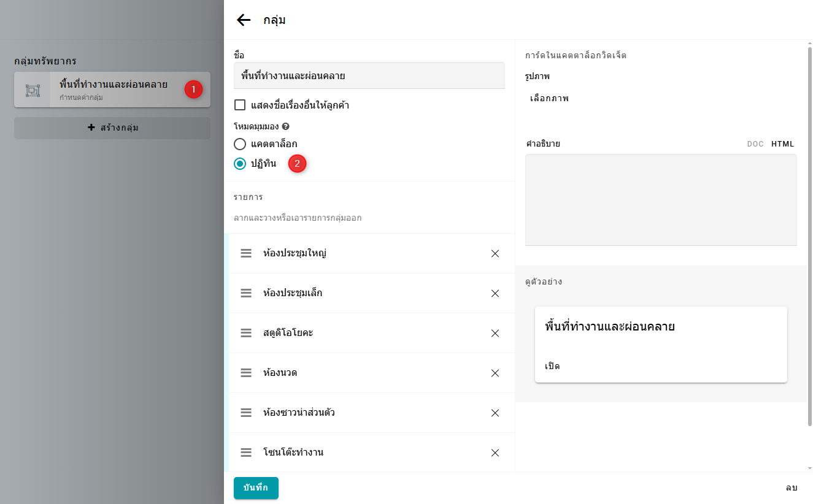Delete สตูดิโอโยคะ from the item list
The width and height of the screenshot is (813, 504).
(495, 333)
